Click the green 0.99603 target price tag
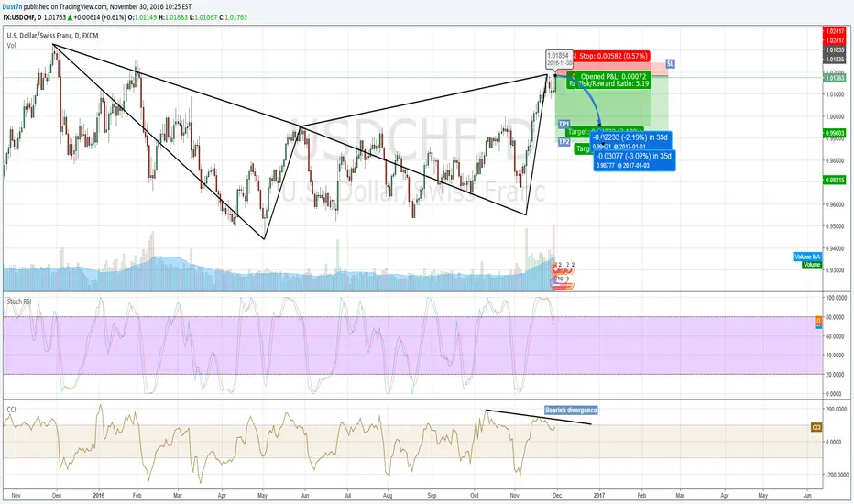 pyautogui.click(x=835, y=133)
